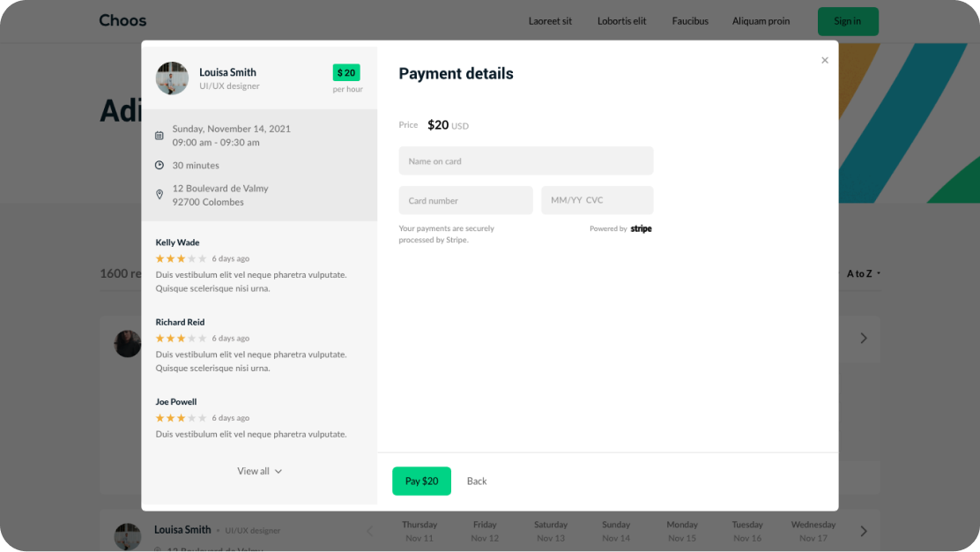
Task: Click the clock icon next to 30 minutes
Action: [x=160, y=165]
